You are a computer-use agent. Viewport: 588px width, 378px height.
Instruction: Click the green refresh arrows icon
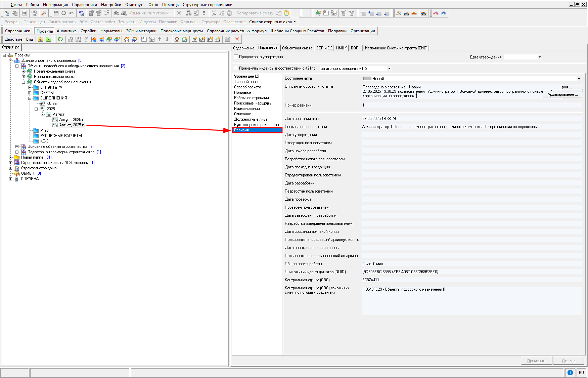coord(60,39)
